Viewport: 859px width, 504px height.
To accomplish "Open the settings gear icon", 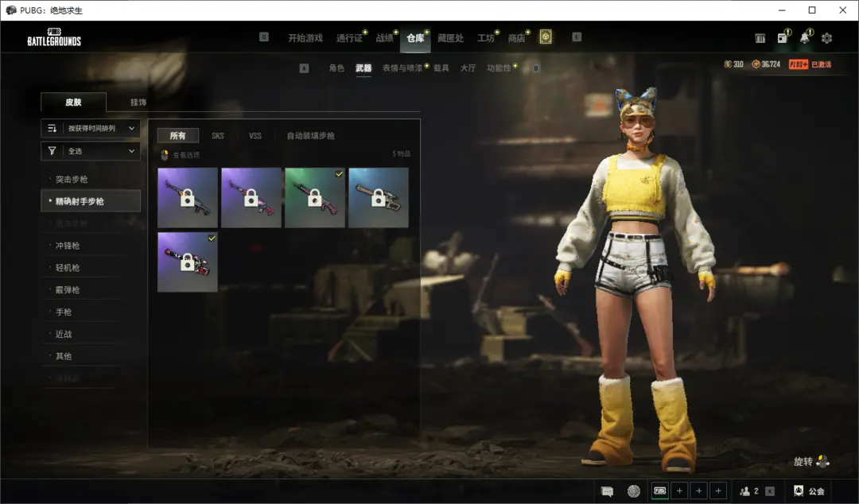I will (x=826, y=38).
